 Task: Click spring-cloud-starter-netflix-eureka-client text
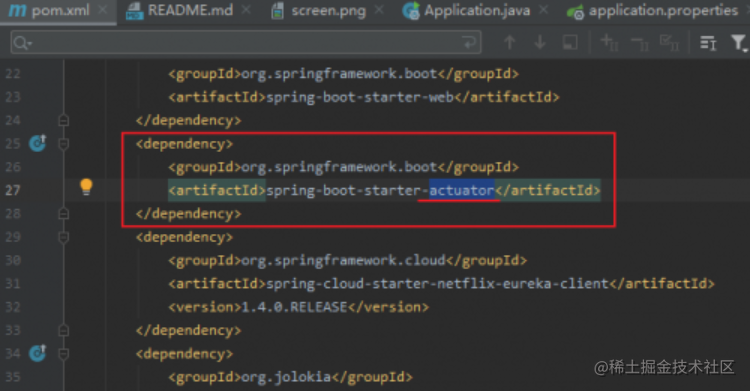click(x=437, y=284)
